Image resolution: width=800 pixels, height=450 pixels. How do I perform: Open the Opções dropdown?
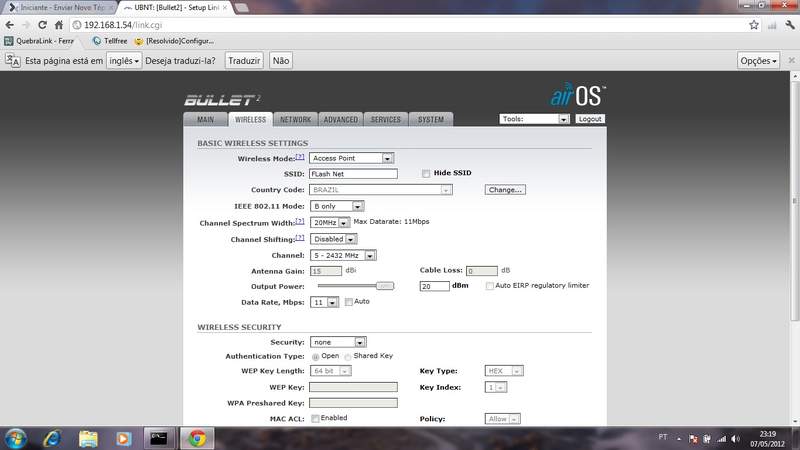758,61
